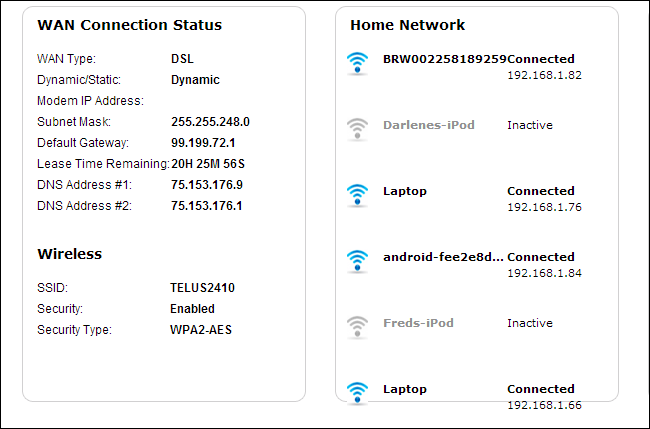Click Wi-Fi icon for Laptop at 192.168.1.66
This screenshot has height=429, width=650.
pyautogui.click(x=357, y=392)
